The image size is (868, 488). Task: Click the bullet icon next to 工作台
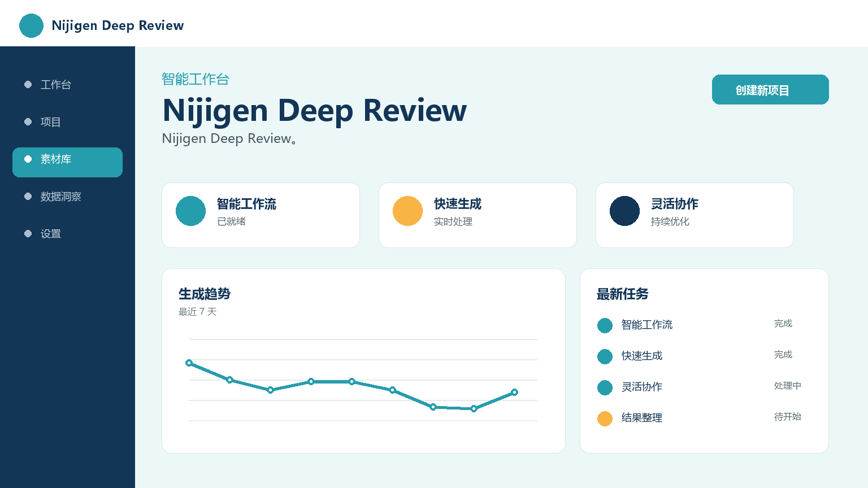28,84
